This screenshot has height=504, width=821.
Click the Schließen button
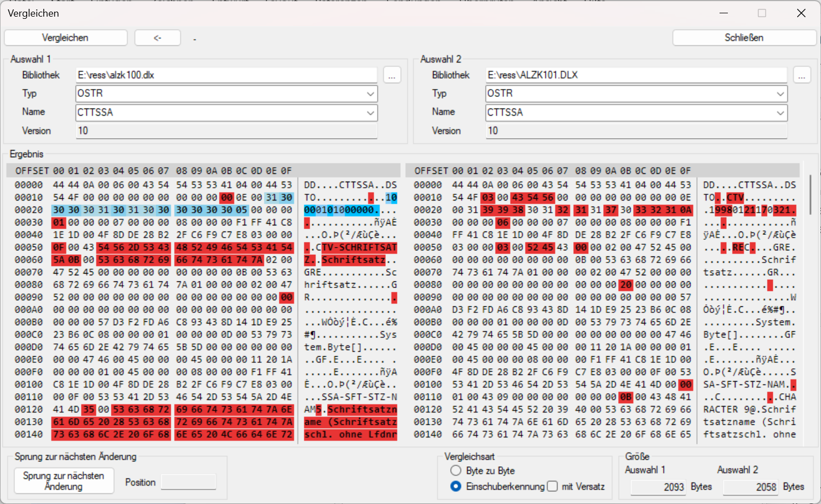click(x=743, y=38)
